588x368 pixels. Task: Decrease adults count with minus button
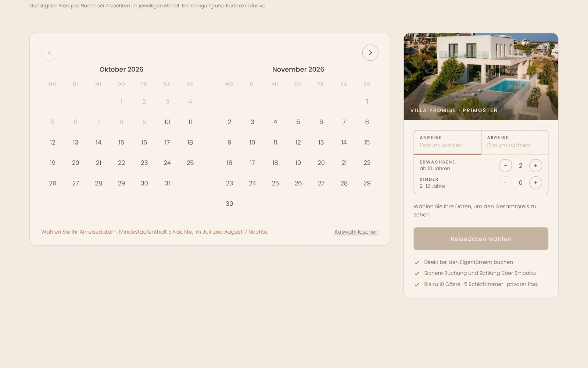(505, 166)
